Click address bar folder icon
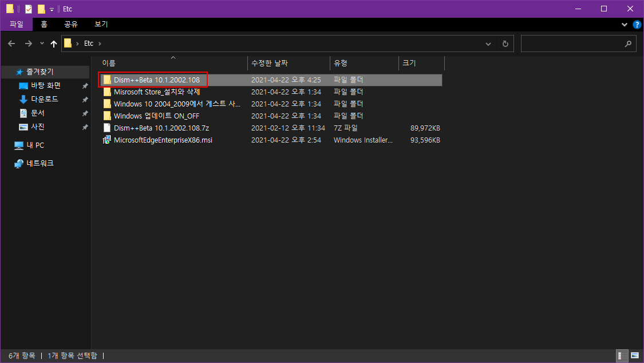Image resolution: width=644 pixels, height=363 pixels. point(68,43)
